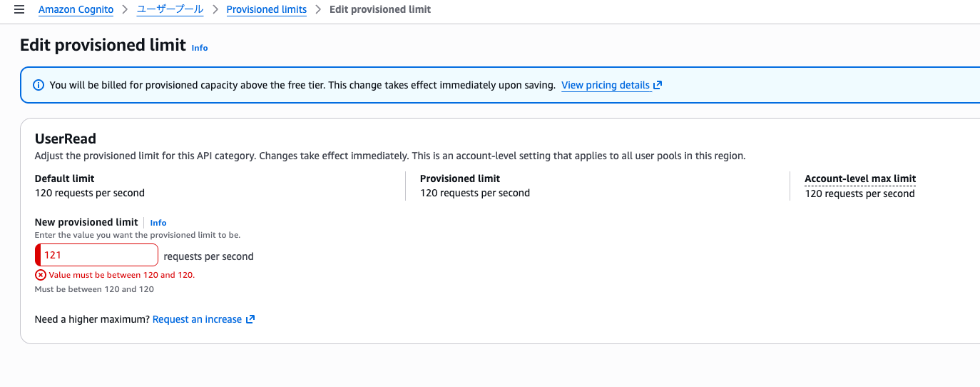Viewport: 980px width, 387px height.
Task: Click the chevron after ユーザープール breadcrumb
Action: coord(215,9)
